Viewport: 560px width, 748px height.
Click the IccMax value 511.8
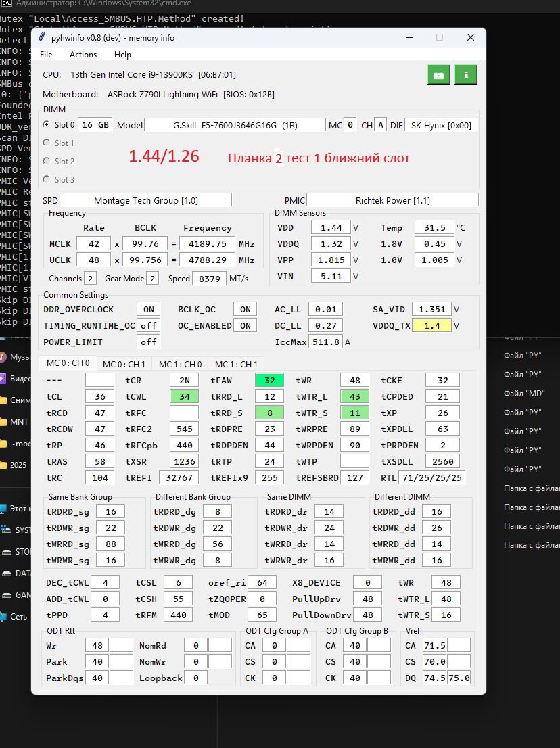click(326, 342)
